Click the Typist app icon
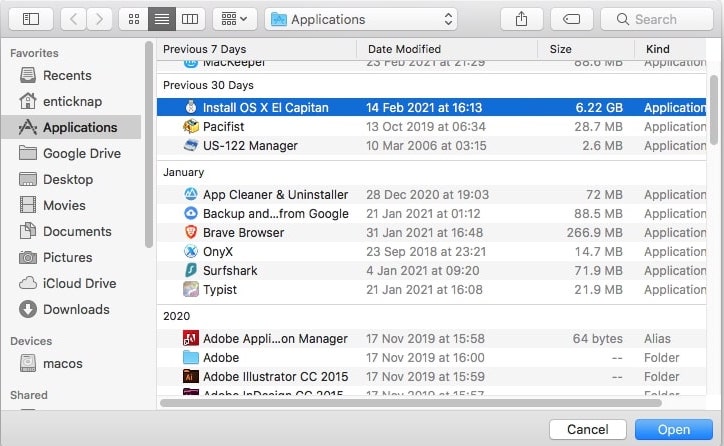 191,289
